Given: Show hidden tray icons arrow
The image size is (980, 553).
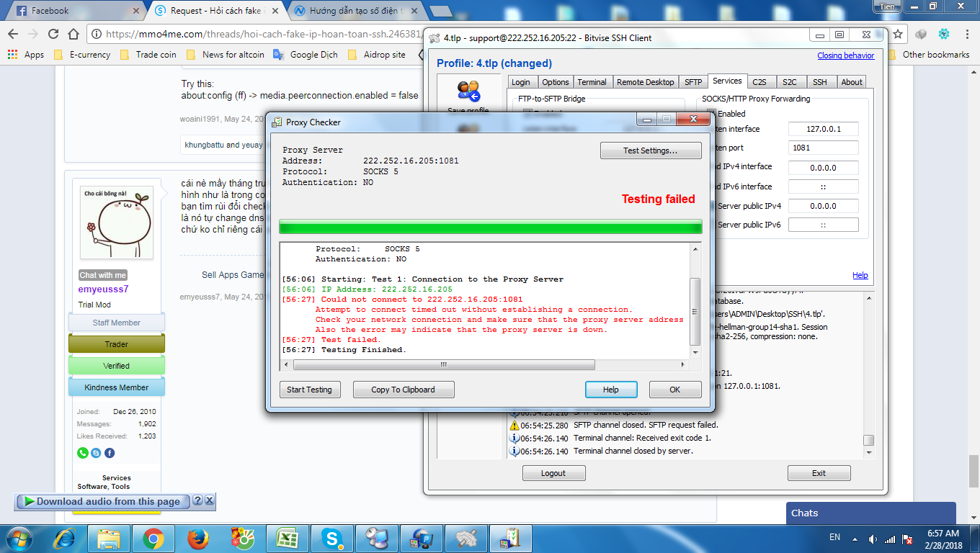Looking at the screenshot, I should pos(853,539).
